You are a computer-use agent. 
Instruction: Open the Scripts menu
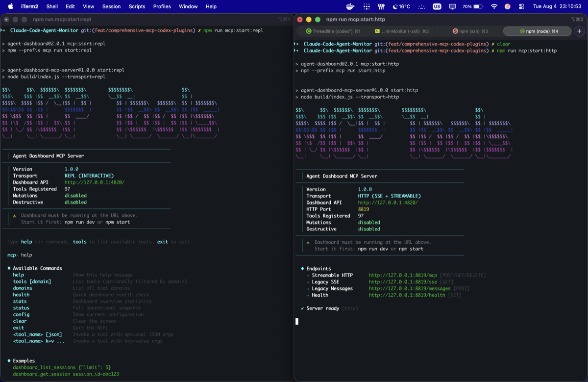137,6
